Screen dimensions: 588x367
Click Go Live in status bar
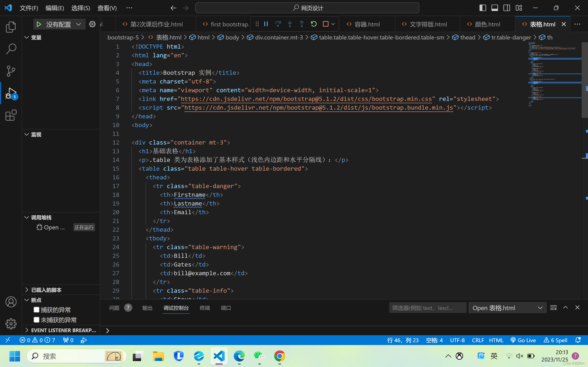point(523,340)
